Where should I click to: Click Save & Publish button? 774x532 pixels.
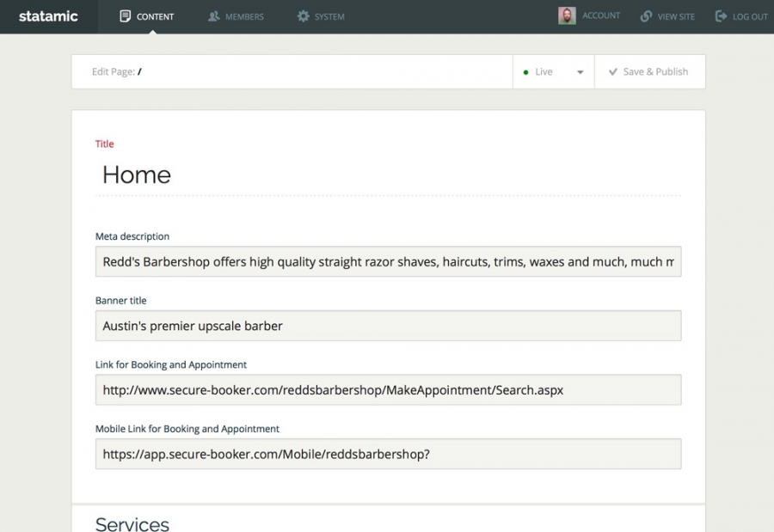point(649,71)
